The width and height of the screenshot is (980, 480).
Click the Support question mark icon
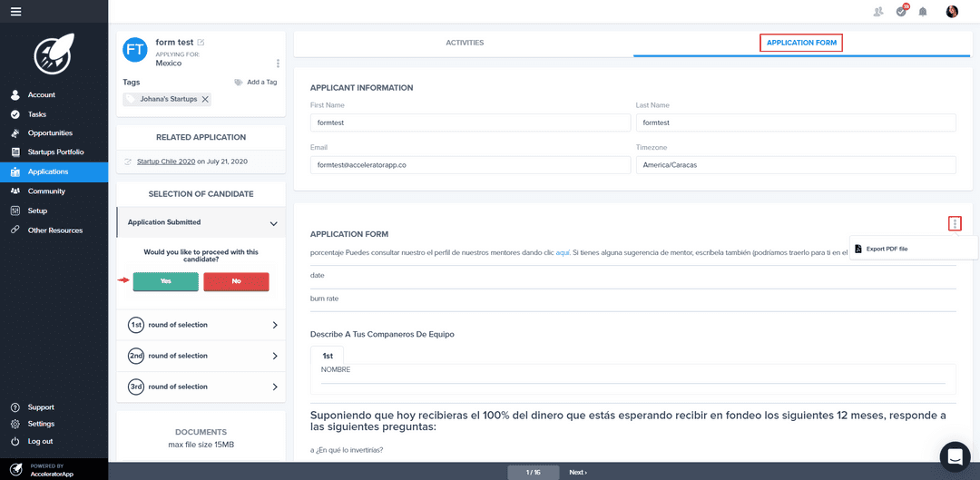click(x=15, y=407)
